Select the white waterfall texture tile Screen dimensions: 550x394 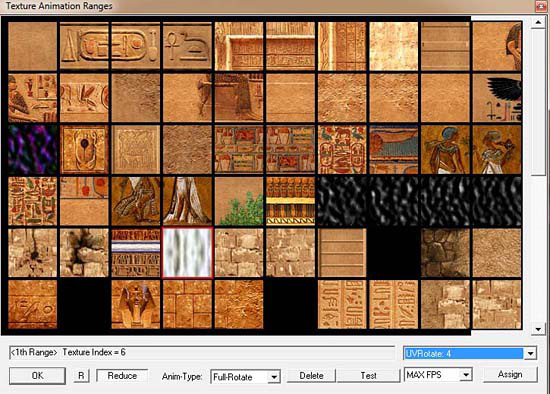(x=187, y=253)
